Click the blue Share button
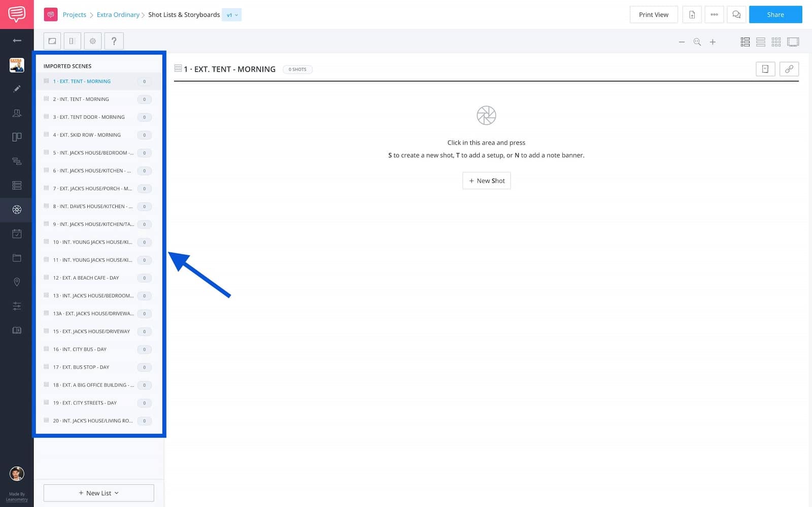 775,15
